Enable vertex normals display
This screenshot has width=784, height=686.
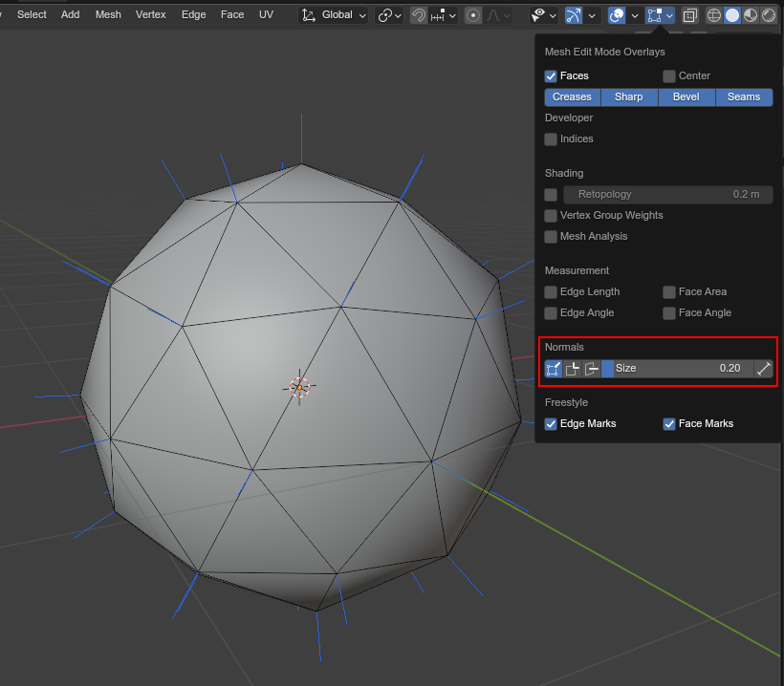(554, 369)
